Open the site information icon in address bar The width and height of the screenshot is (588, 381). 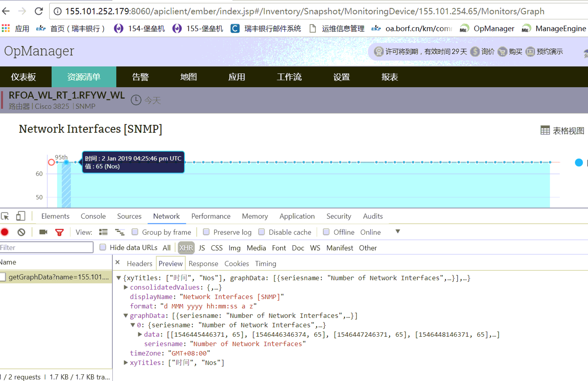point(57,11)
